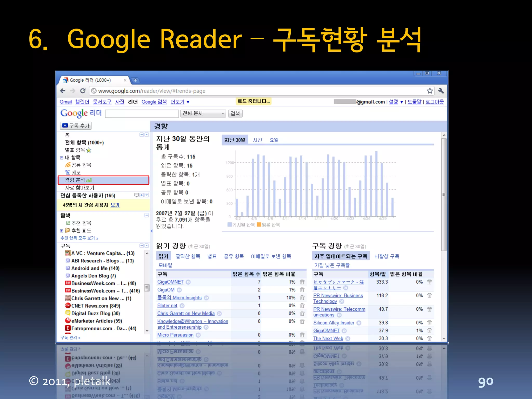Click trash icon for PR Newswire: Business row

click(429, 296)
